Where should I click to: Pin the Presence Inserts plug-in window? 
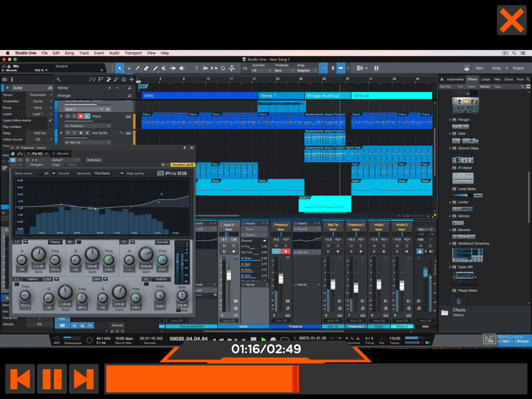[185, 147]
